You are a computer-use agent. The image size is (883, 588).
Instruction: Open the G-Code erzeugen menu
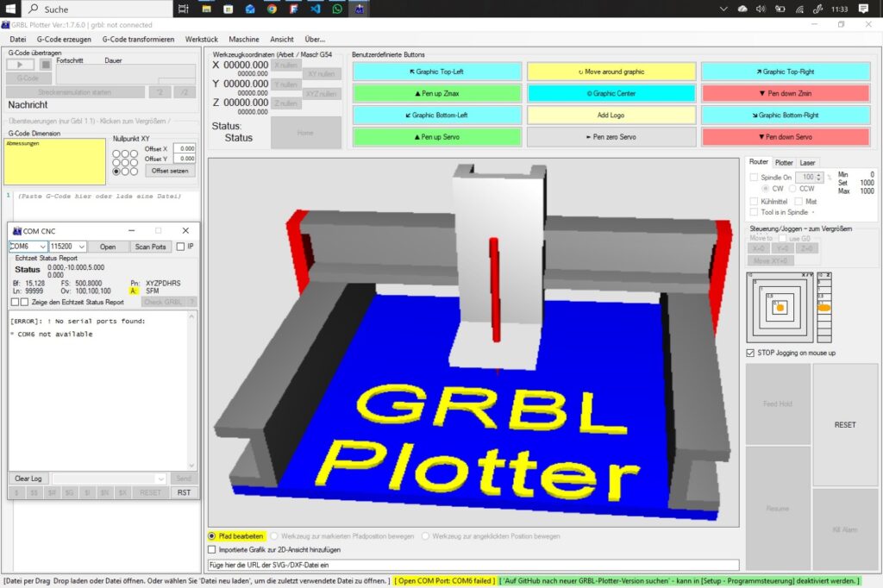(x=65, y=39)
